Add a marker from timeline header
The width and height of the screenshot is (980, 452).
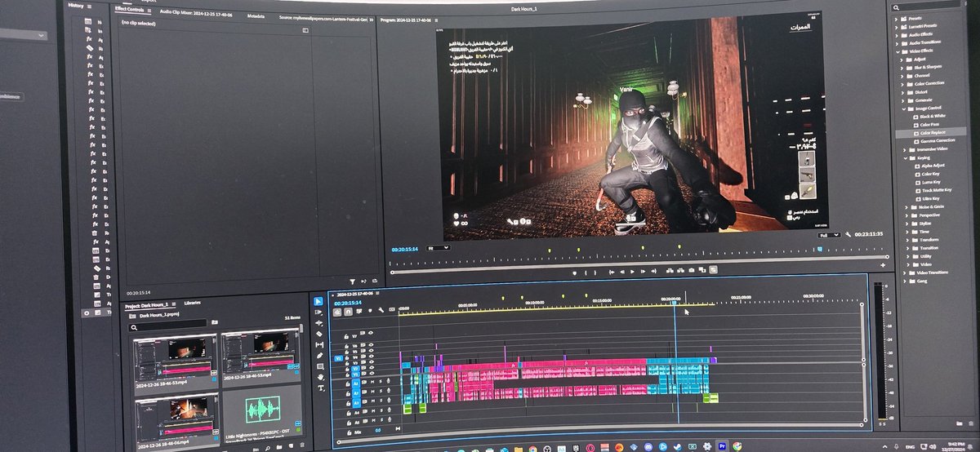pyautogui.click(x=370, y=311)
